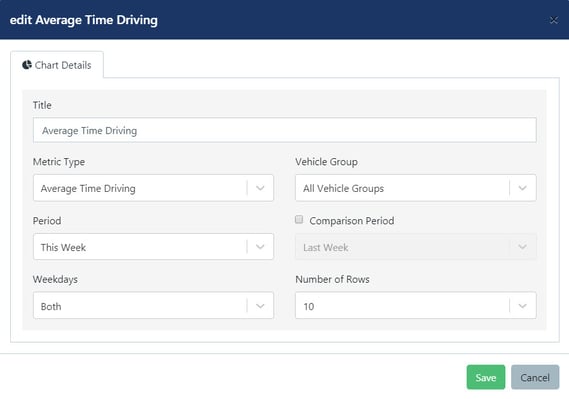Click the disabled Last Week dropdown
Viewport: 569px width, 399px height.
(416, 247)
